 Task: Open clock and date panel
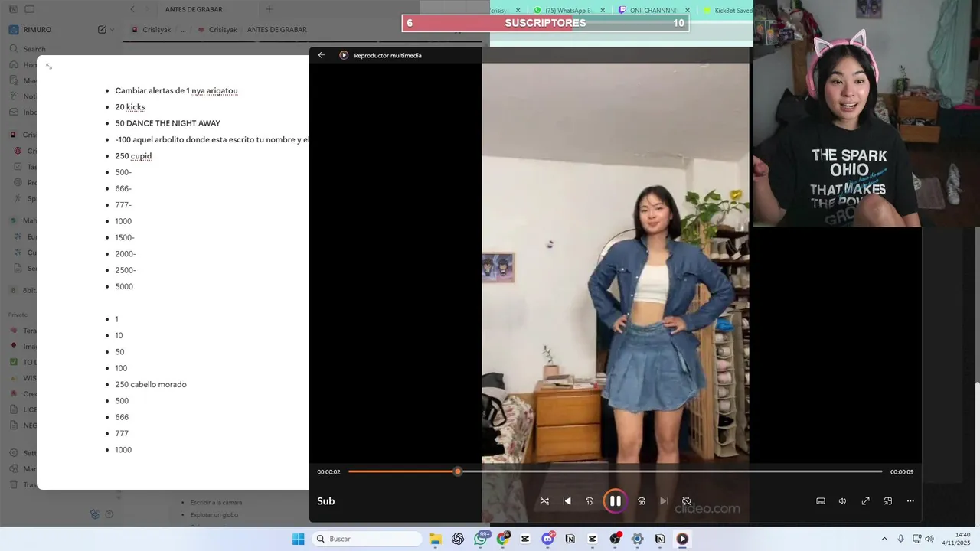[957, 539]
